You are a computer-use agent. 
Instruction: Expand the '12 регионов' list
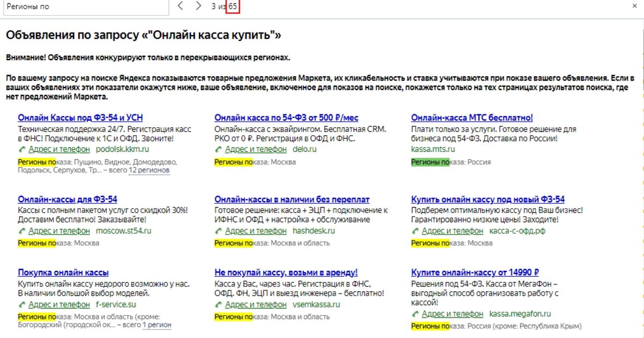[149, 170]
